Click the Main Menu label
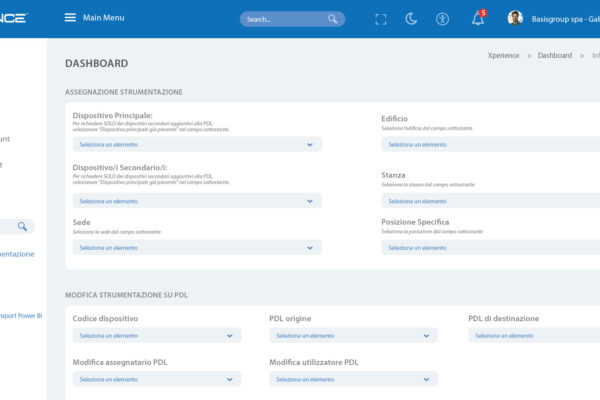 click(103, 18)
